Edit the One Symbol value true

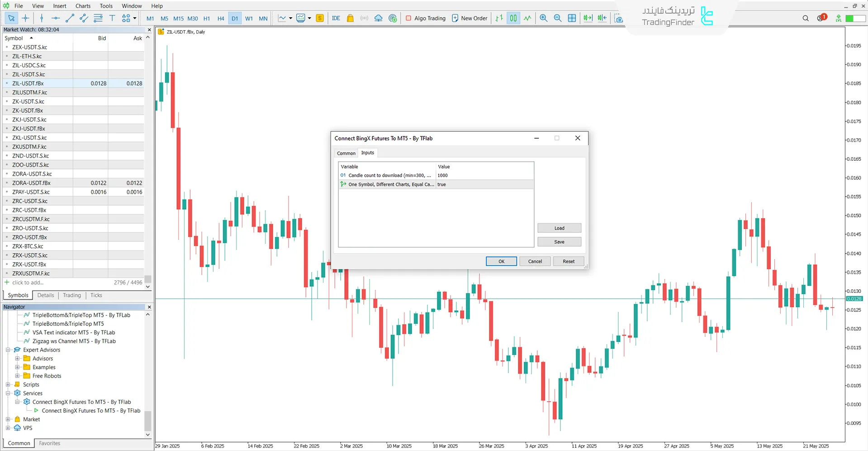(x=484, y=184)
